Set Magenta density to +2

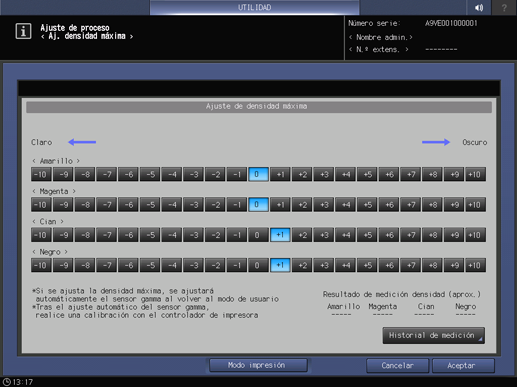302,205
